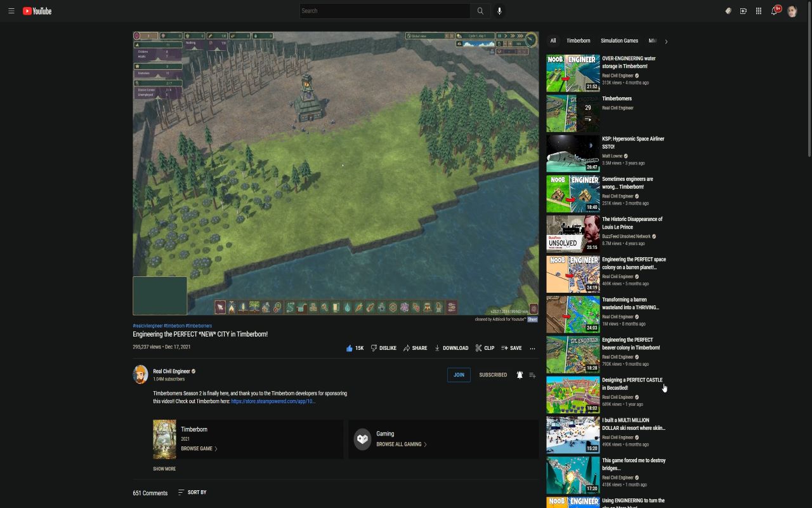Open Sometimes engineers are wrong Timberborn video

point(573,194)
